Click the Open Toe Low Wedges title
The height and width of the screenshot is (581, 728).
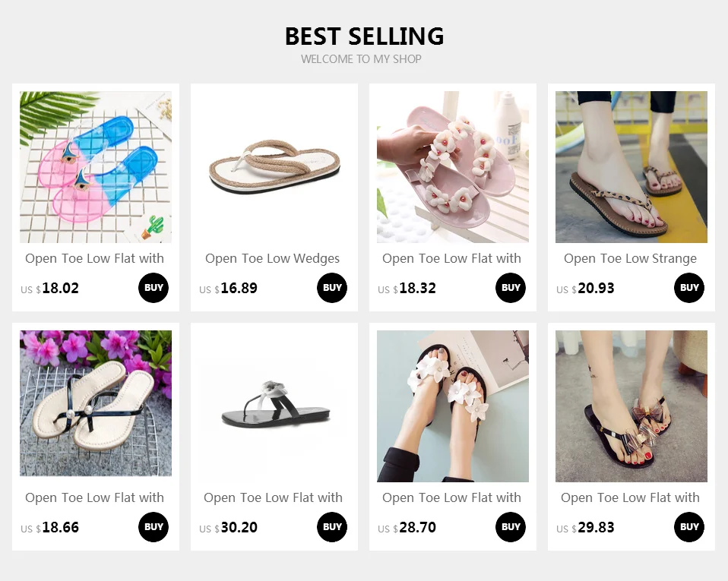click(273, 258)
